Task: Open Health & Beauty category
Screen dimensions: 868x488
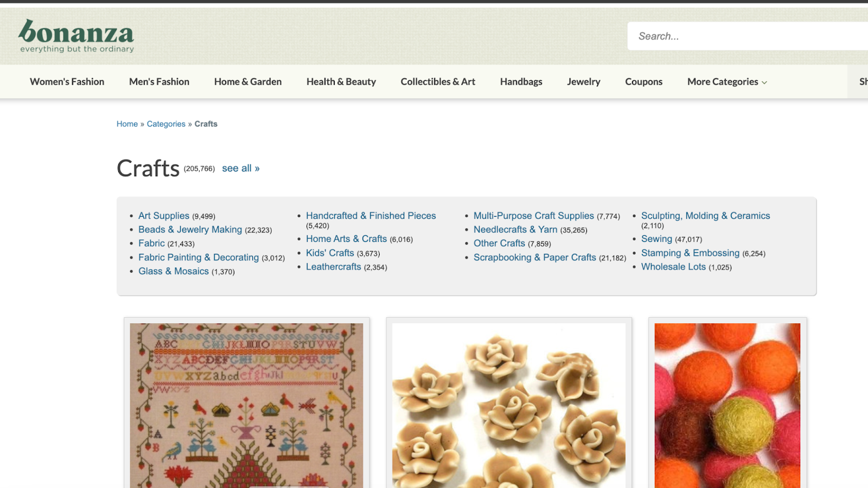Action: click(x=341, y=82)
